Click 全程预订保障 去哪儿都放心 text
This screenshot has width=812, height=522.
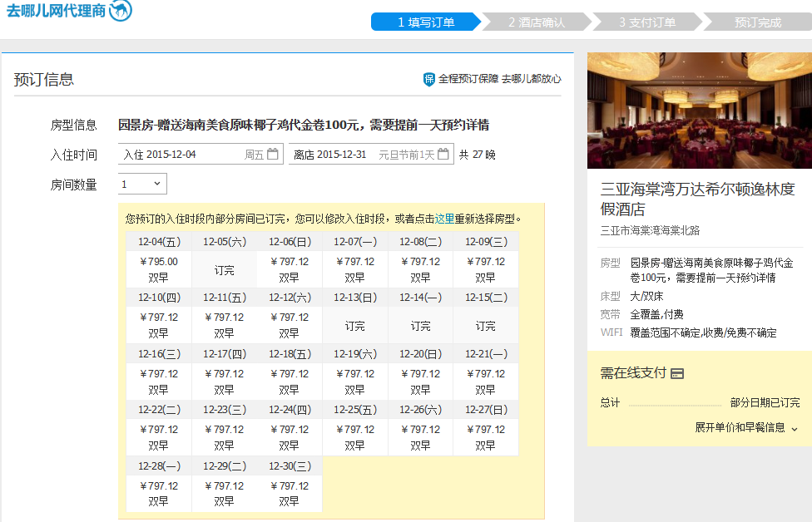pyautogui.click(x=499, y=79)
